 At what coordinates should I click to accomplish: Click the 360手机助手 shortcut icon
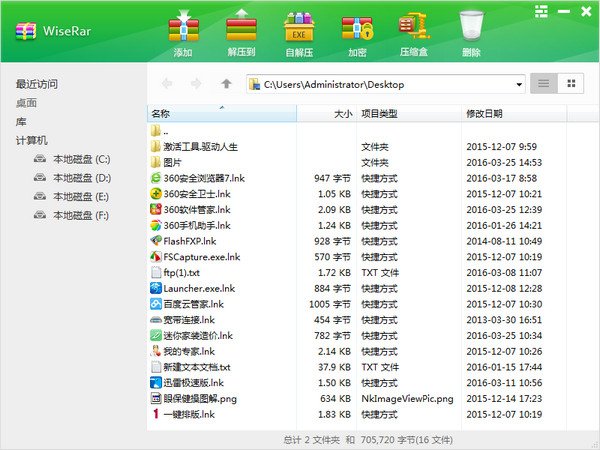156,225
